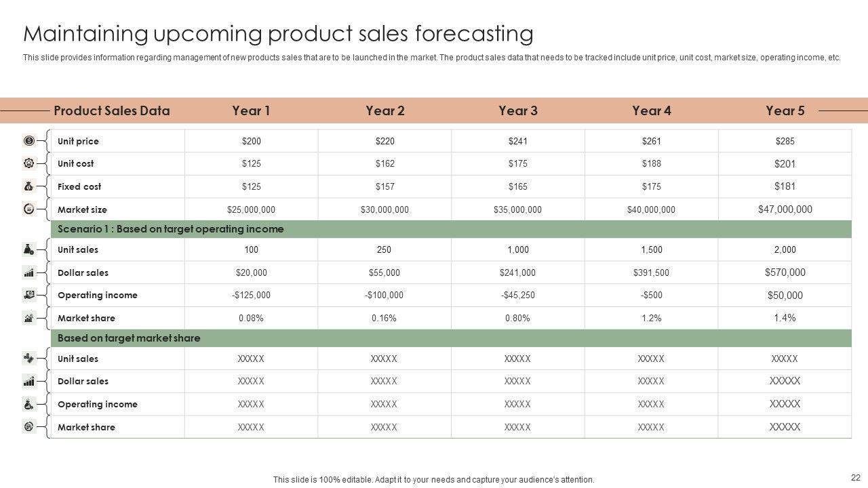Select the growth chart icon beside 0.08% Market share row

coord(29,318)
